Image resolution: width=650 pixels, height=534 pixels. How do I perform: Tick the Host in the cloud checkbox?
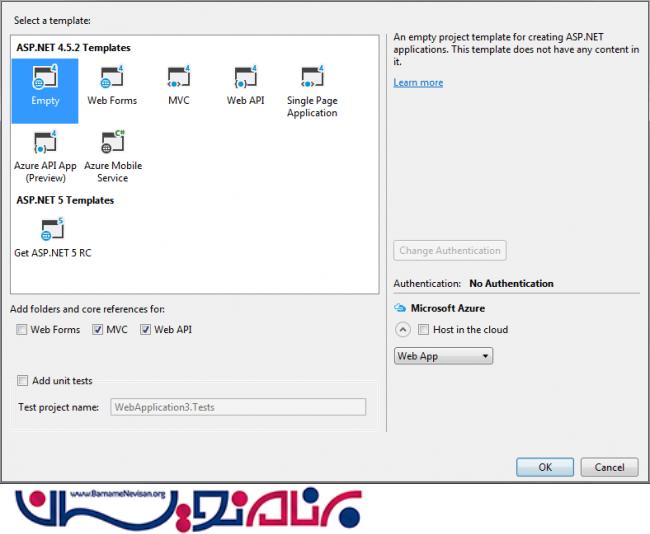coord(423,330)
